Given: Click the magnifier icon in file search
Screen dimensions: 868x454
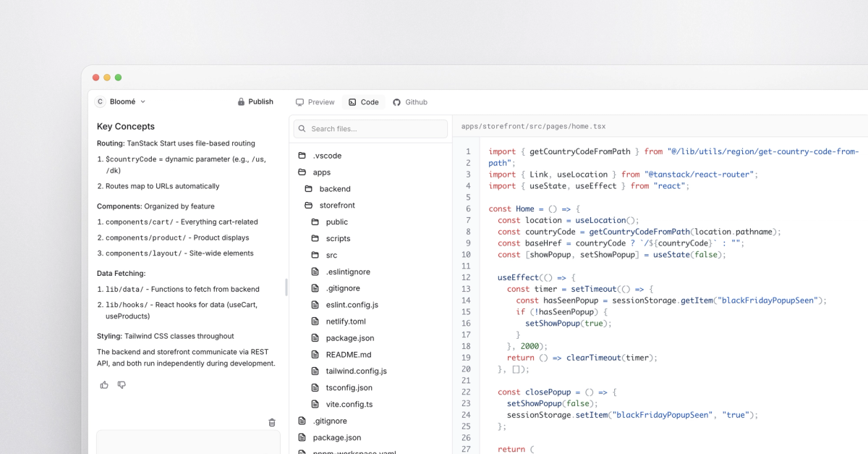Looking at the screenshot, I should (302, 128).
